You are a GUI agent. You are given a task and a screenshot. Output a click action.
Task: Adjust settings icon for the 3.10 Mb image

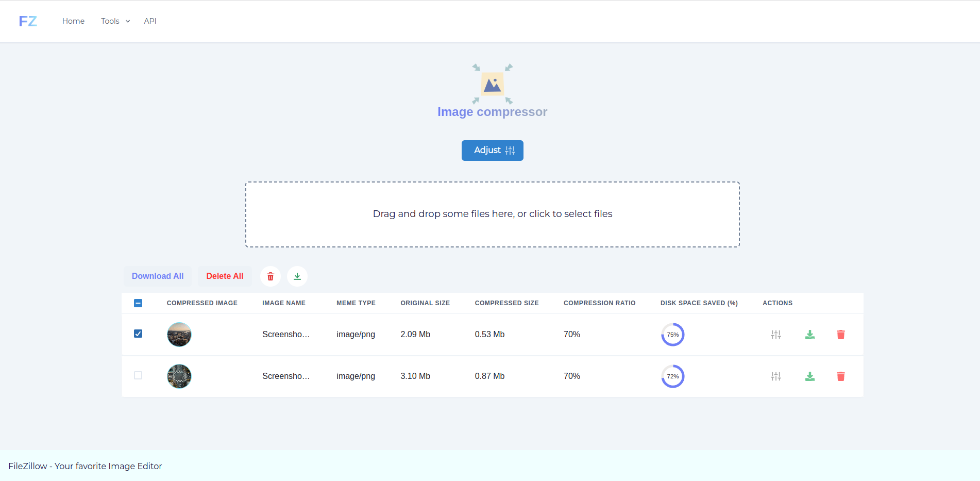coord(776,376)
